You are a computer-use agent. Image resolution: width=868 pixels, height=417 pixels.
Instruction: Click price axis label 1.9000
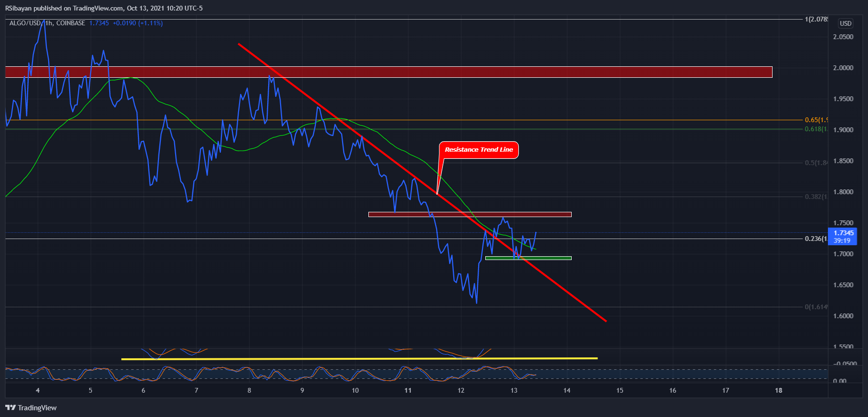[x=843, y=130]
